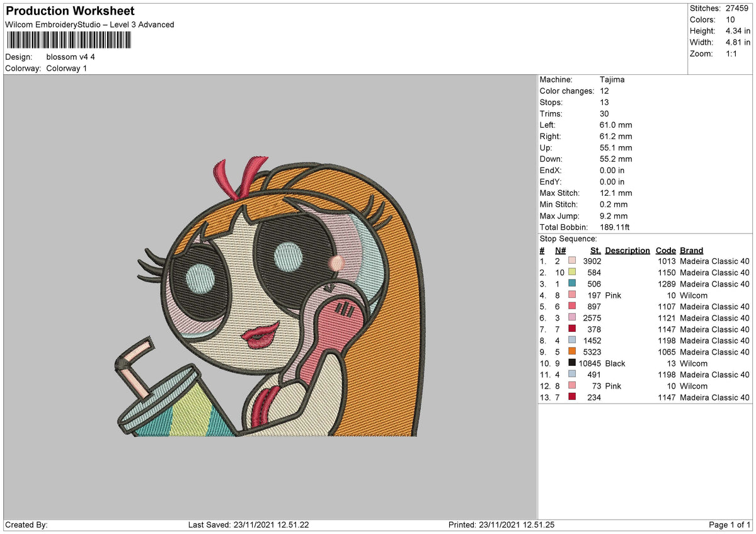Image resolution: width=756 pixels, height=534 pixels.
Task: Click the Last Saved timestamp
Action: coord(249,525)
